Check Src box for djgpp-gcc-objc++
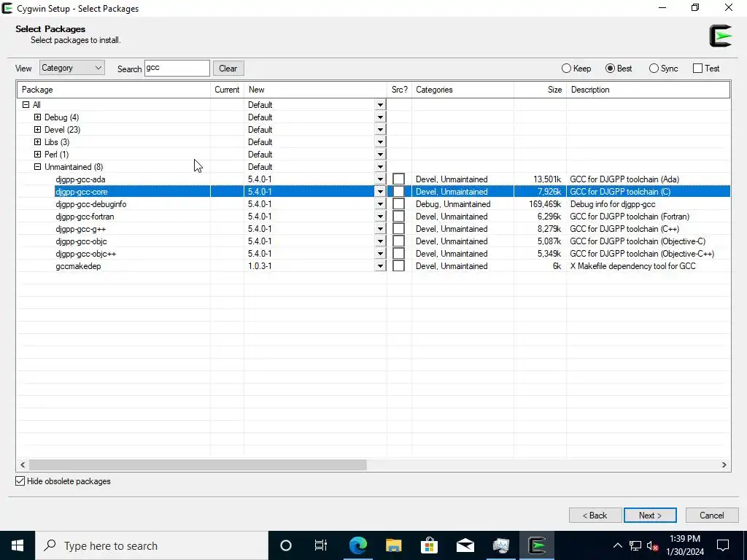Image resolution: width=747 pixels, height=560 pixels. [399, 253]
